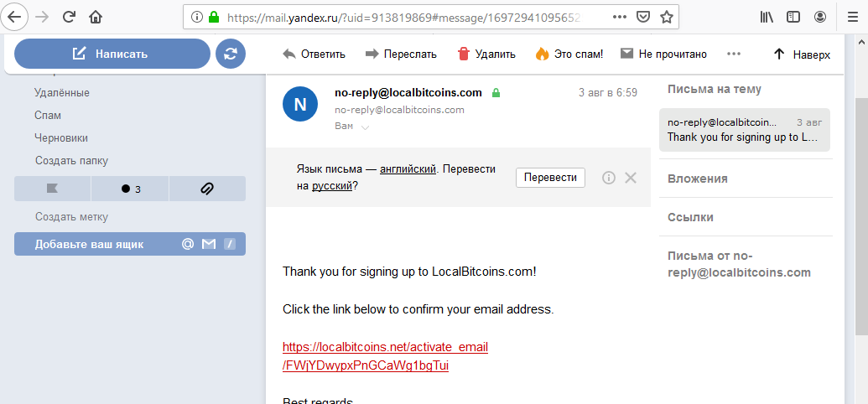Close the translation suggestion bar

point(631,178)
